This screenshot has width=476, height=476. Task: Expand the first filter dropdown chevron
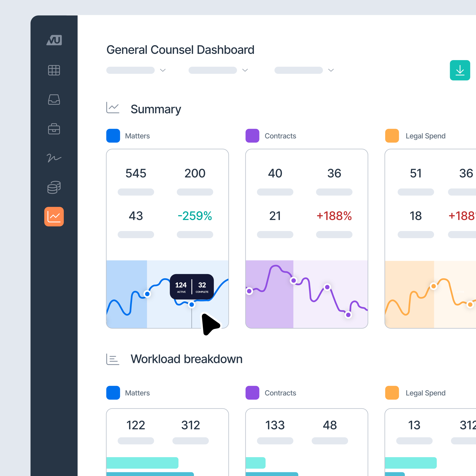[x=163, y=70]
